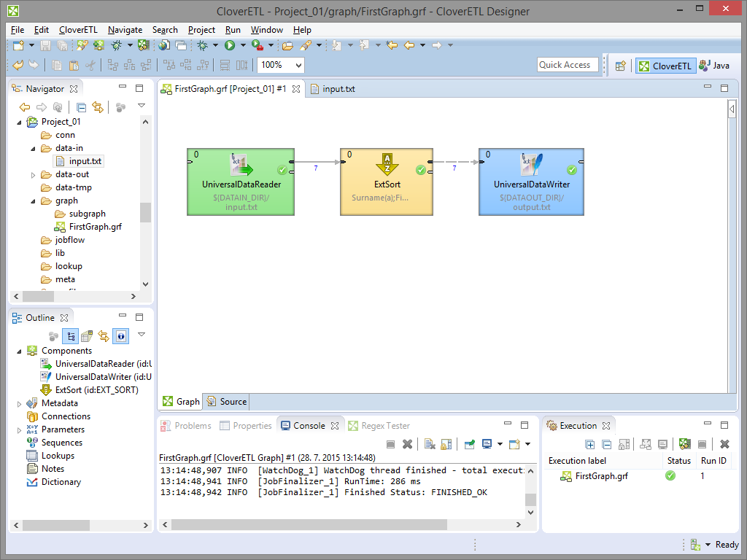Expand the Metadata node in Outline
747x560 pixels.
point(20,403)
